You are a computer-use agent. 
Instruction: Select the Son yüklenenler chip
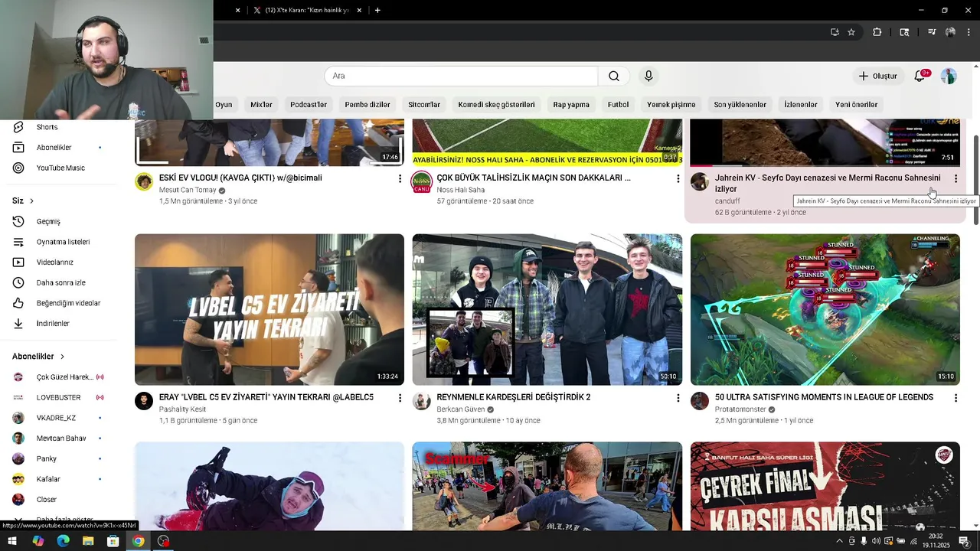[740, 104]
